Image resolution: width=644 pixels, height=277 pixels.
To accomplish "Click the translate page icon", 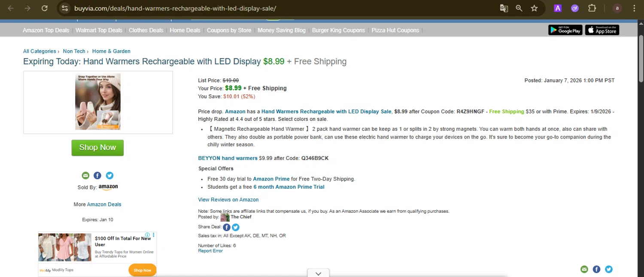I will (504, 8).
